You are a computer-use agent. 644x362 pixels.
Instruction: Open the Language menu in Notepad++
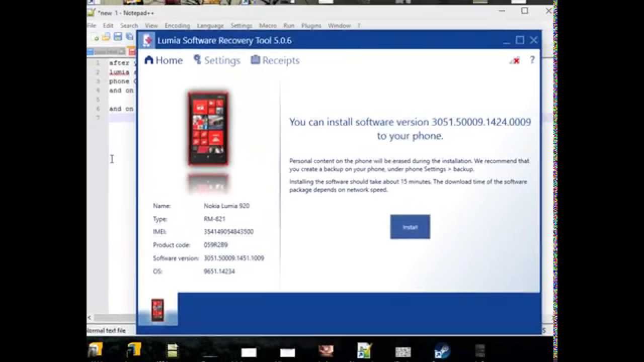210,26
